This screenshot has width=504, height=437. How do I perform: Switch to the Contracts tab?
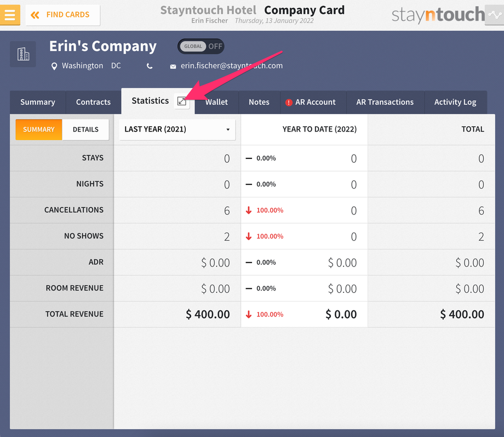pos(93,102)
